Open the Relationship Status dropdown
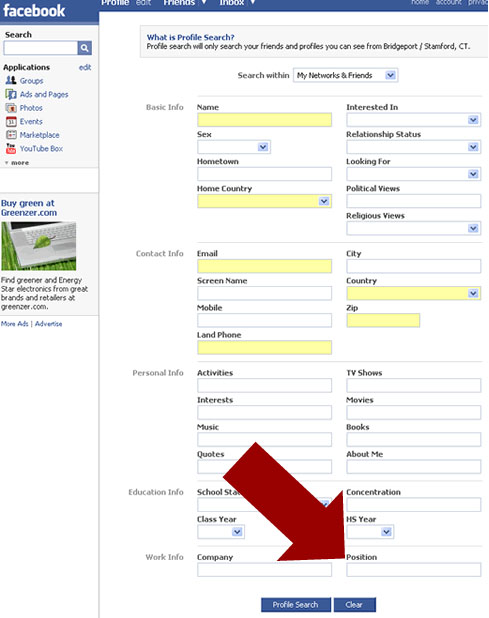 tap(413, 147)
